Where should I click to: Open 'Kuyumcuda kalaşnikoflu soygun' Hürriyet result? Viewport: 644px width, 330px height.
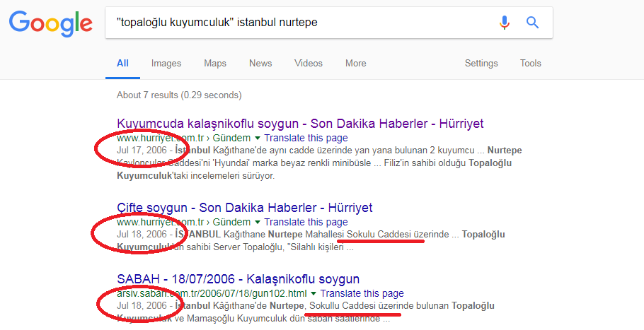[x=300, y=124]
